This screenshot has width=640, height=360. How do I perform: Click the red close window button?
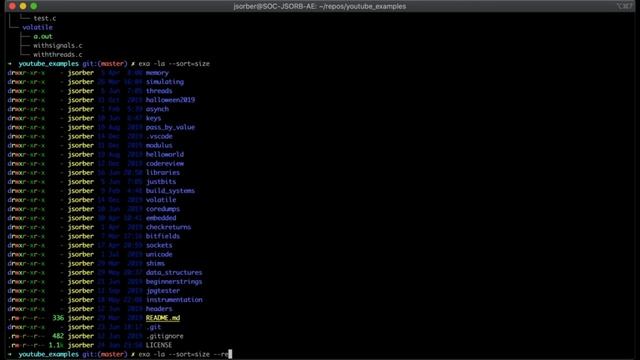coord(12,6)
